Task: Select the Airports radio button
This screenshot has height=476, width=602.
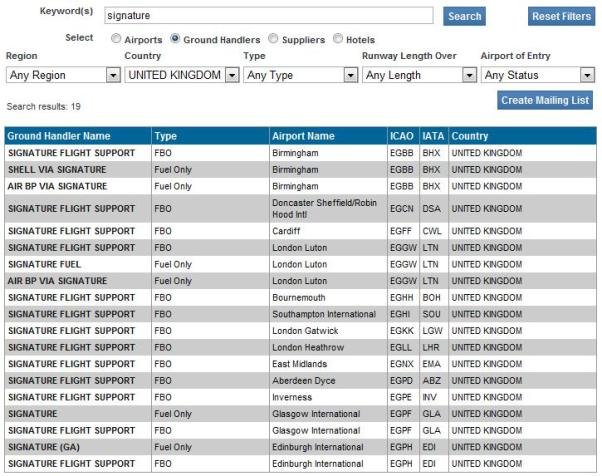Action: click(116, 38)
